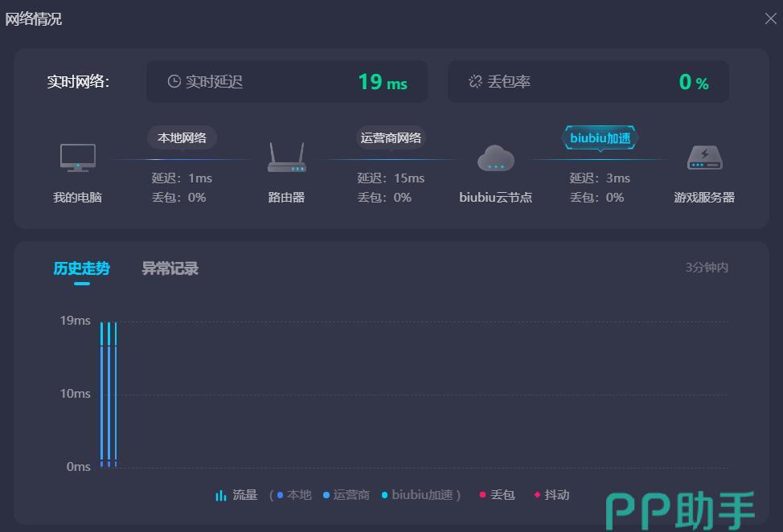Close the 网络情况 window
The image size is (783, 532).
click(x=770, y=18)
